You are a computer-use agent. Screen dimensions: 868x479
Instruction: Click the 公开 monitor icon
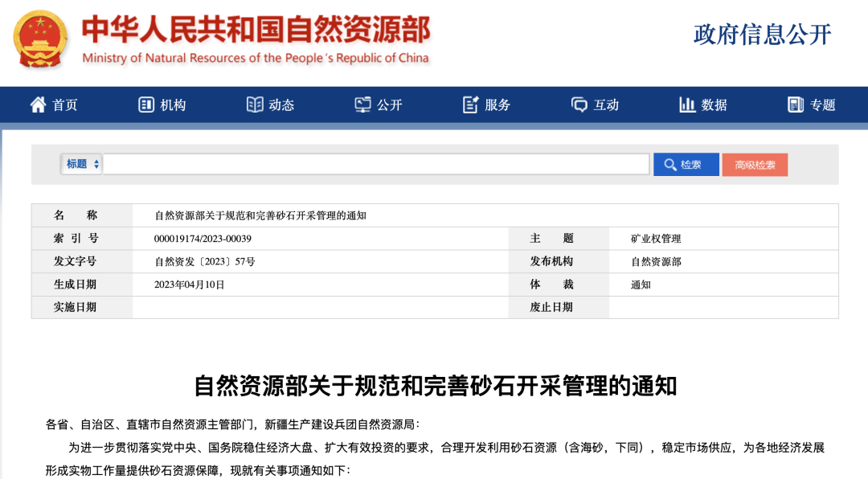[363, 104]
